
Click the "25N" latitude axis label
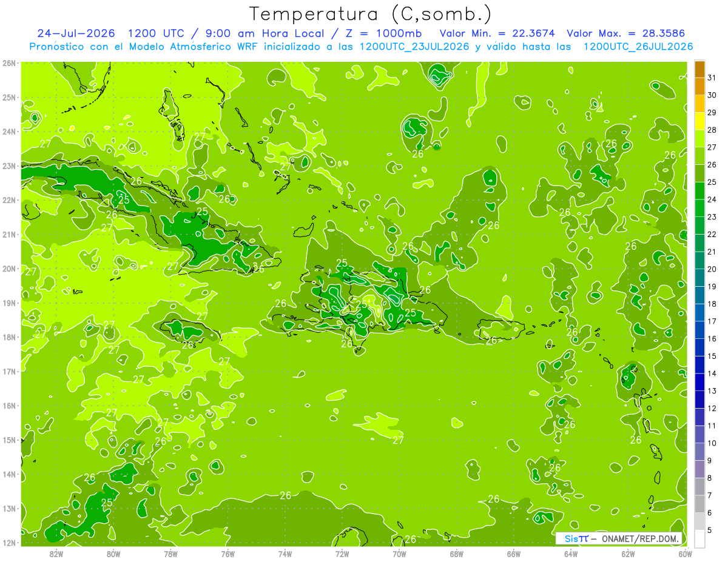point(9,98)
